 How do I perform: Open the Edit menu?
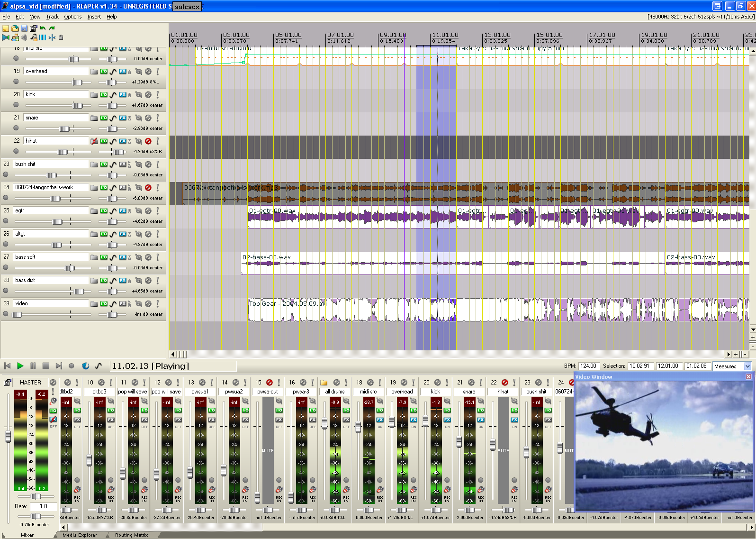20,17
